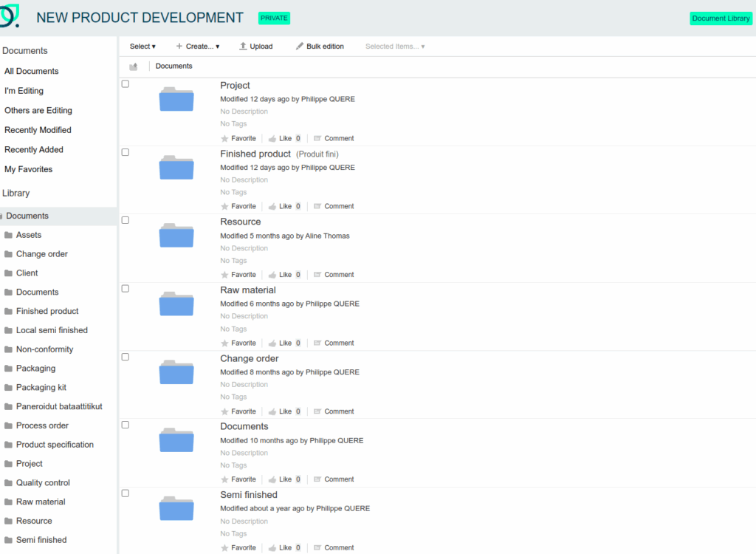Image resolution: width=756 pixels, height=554 pixels.
Task: Expand the Create... dropdown
Action: (197, 47)
